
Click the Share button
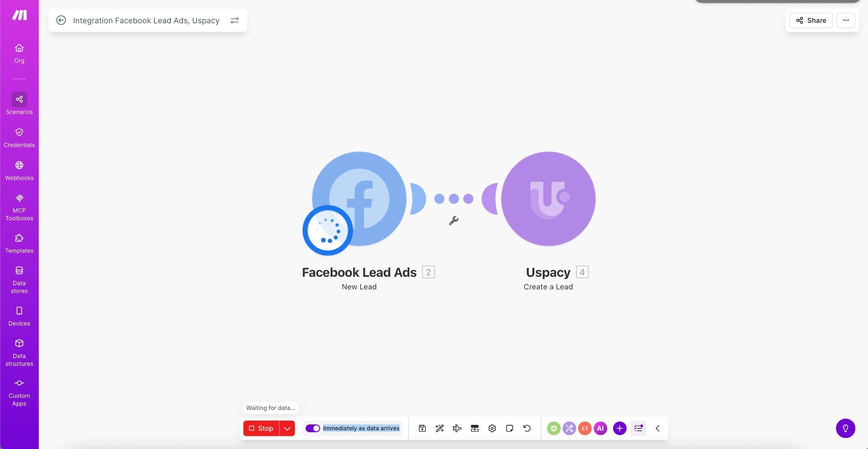point(811,20)
